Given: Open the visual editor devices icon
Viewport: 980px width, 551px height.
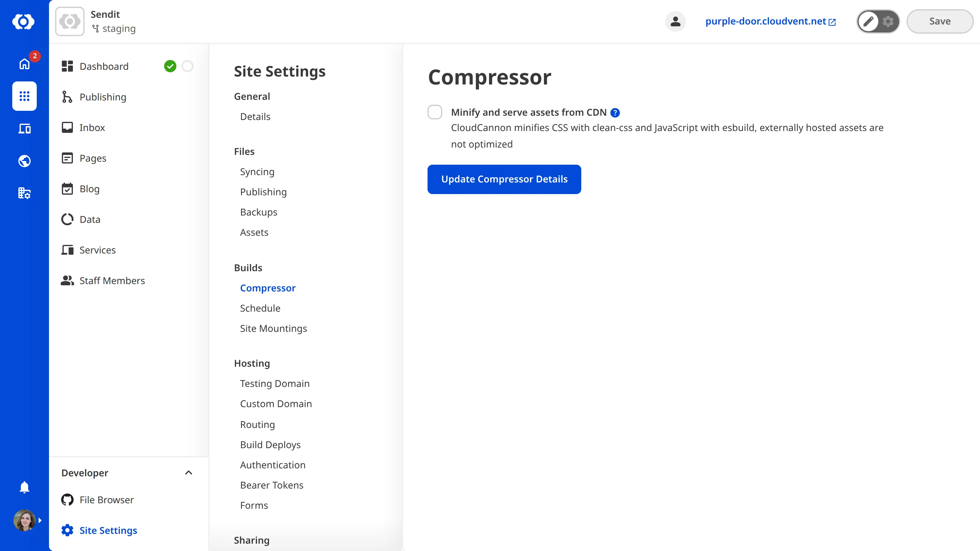Looking at the screenshot, I should [x=24, y=129].
